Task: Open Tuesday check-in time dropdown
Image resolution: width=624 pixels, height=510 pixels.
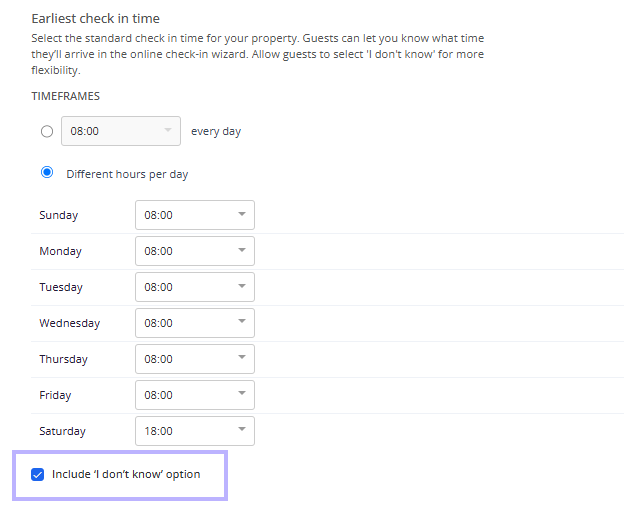Action: 195,287
